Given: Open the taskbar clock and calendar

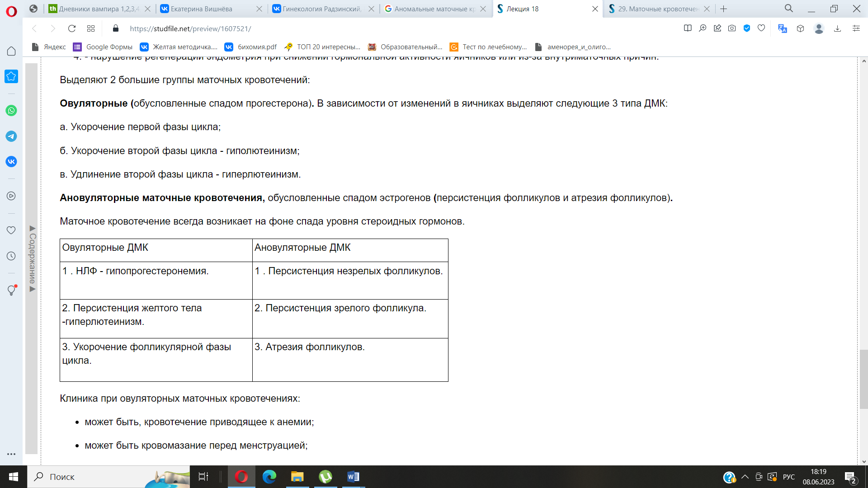Looking at the screenshot, I should pos(819,477).
